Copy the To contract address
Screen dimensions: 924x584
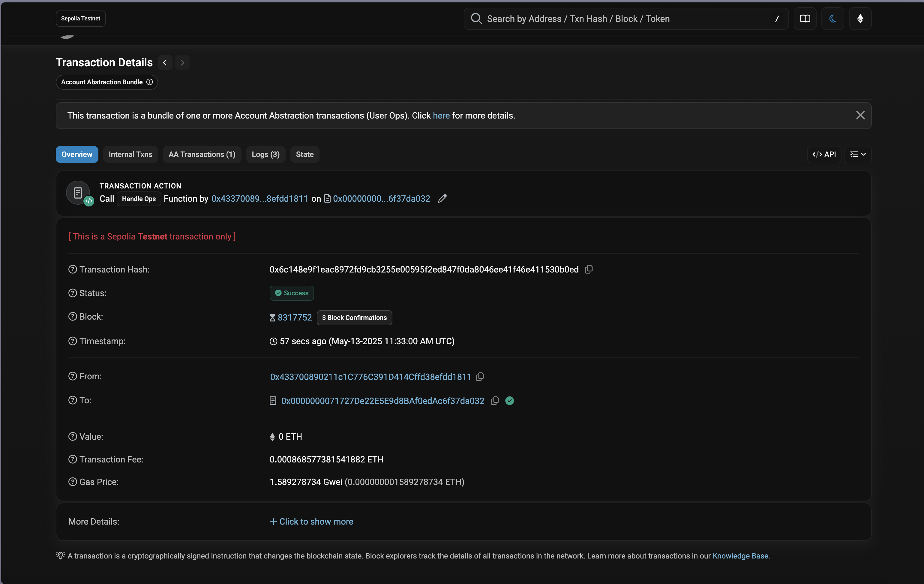[495, 400]
